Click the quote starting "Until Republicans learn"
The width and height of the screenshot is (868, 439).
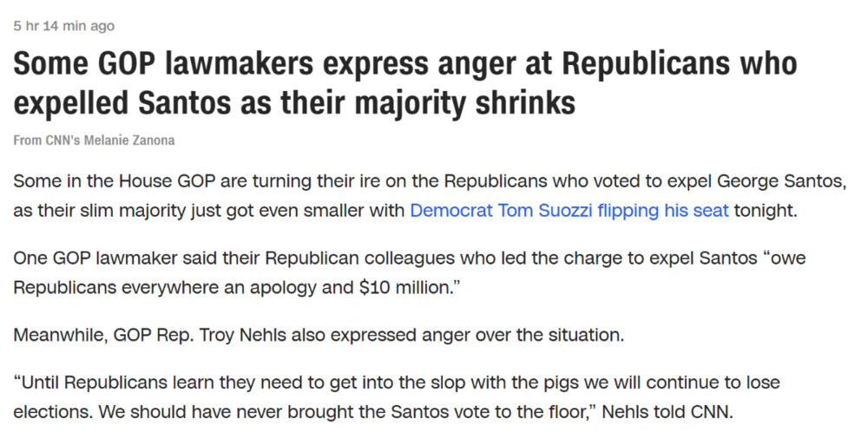397,397
